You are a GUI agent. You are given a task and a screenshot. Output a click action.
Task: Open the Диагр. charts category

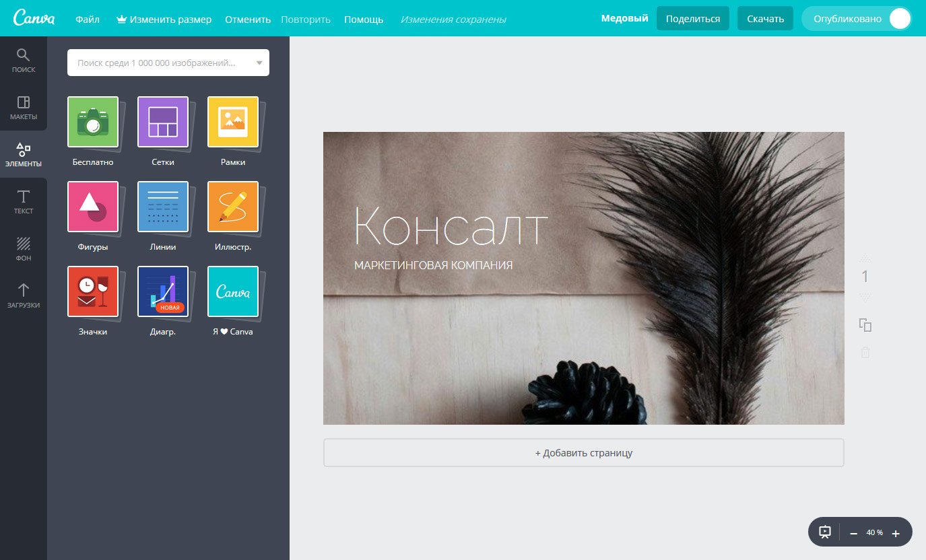163,291
